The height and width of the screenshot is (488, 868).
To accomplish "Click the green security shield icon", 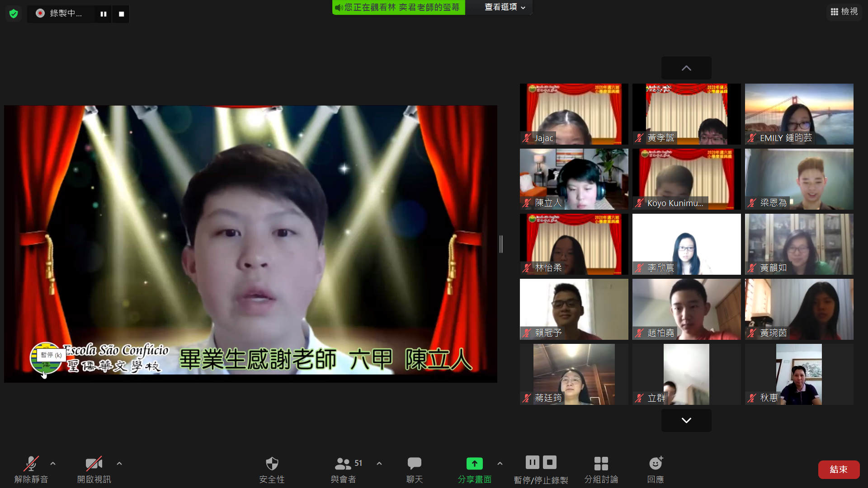I will tap(14, 14).
